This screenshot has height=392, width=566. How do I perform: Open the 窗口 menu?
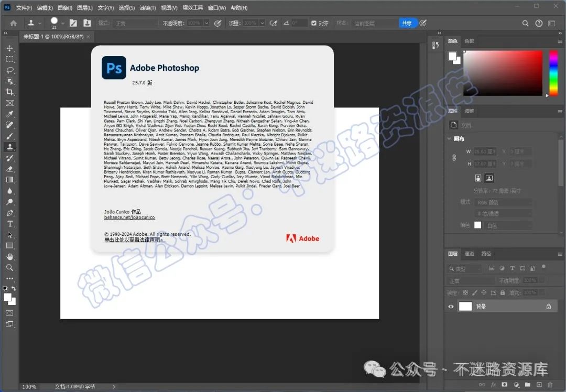point(217,7)
